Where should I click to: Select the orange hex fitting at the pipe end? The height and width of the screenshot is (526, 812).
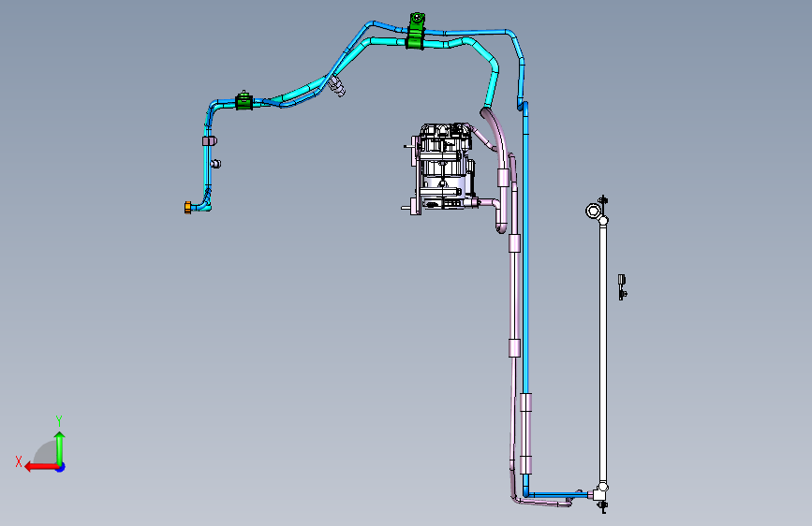[187, 208]
